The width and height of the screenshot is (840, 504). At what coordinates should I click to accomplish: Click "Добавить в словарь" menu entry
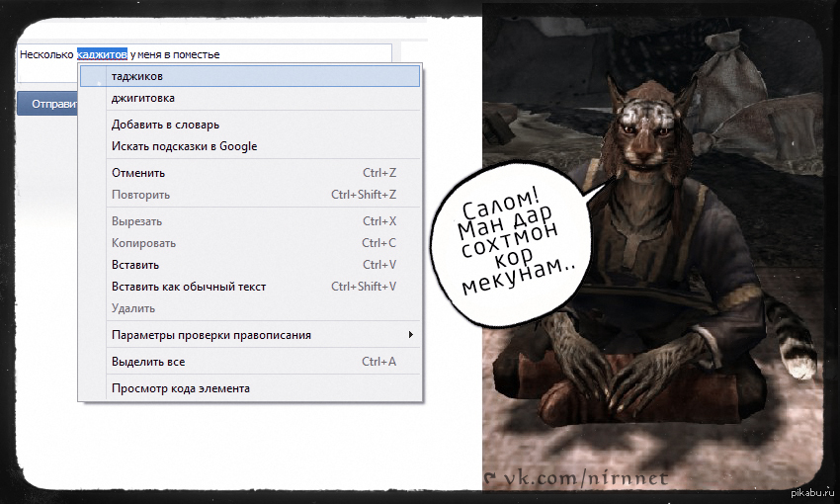[250, 125]
